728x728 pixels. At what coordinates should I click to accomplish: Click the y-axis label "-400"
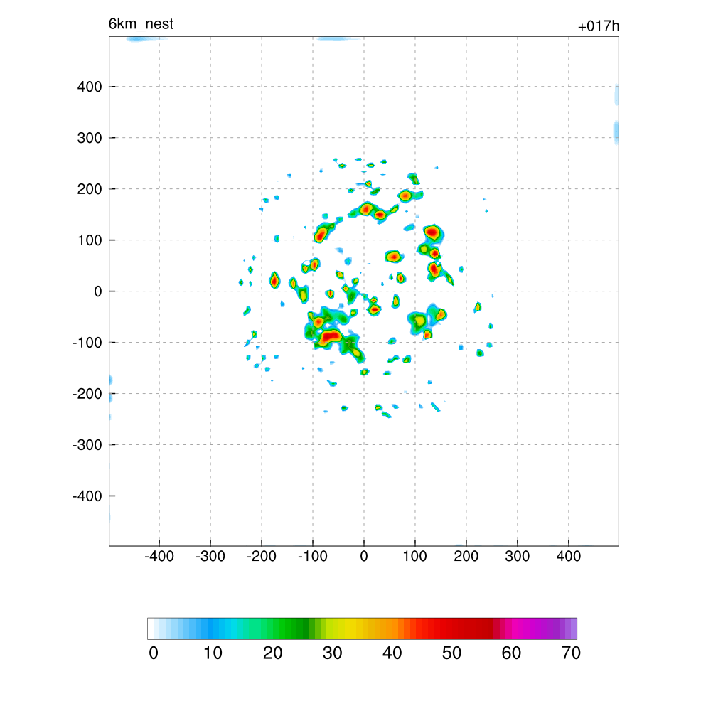[x=87, y=496]
